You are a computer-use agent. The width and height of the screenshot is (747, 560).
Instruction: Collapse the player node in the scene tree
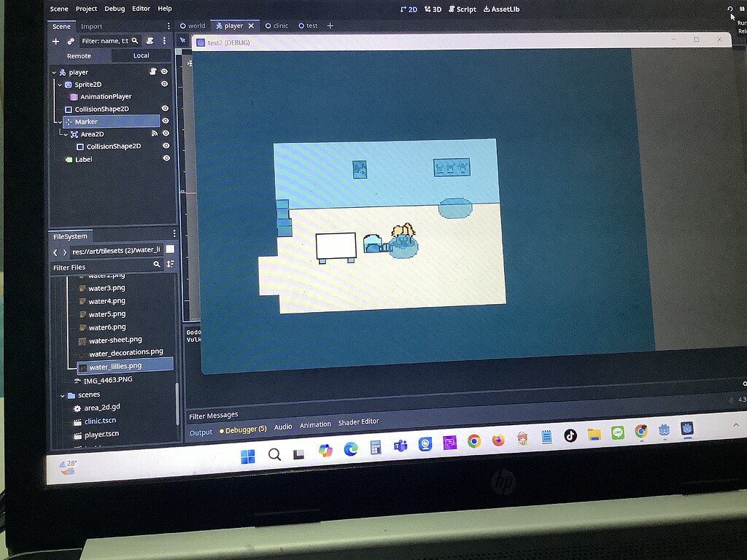[54, 71]
